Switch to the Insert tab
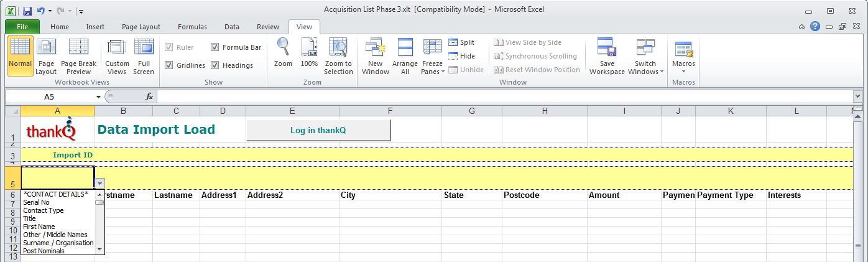The height and width of the screenshot is (262, 868). click(x=95, y=27)
